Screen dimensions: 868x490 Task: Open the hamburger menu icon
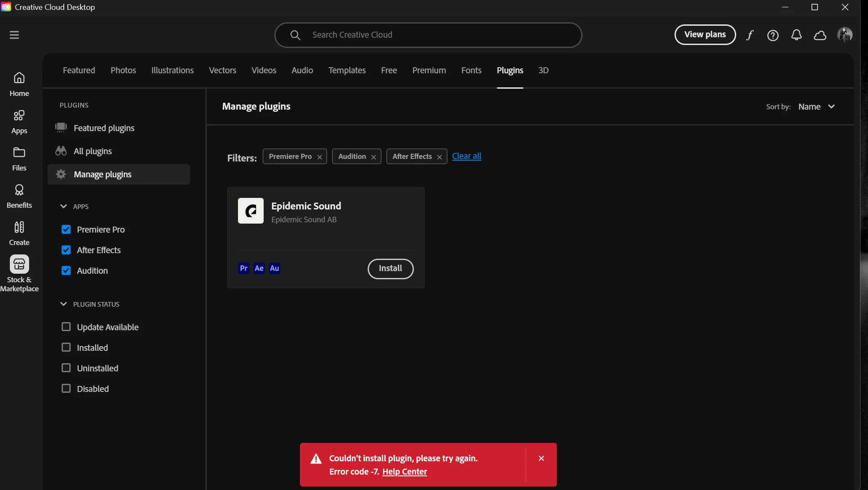(14, 35)
